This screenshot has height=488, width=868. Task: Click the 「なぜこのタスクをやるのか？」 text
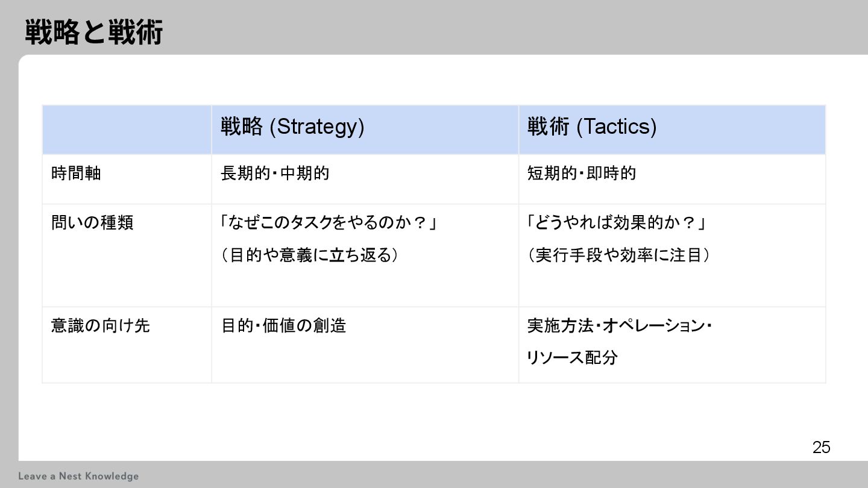(x=328, y=223)
